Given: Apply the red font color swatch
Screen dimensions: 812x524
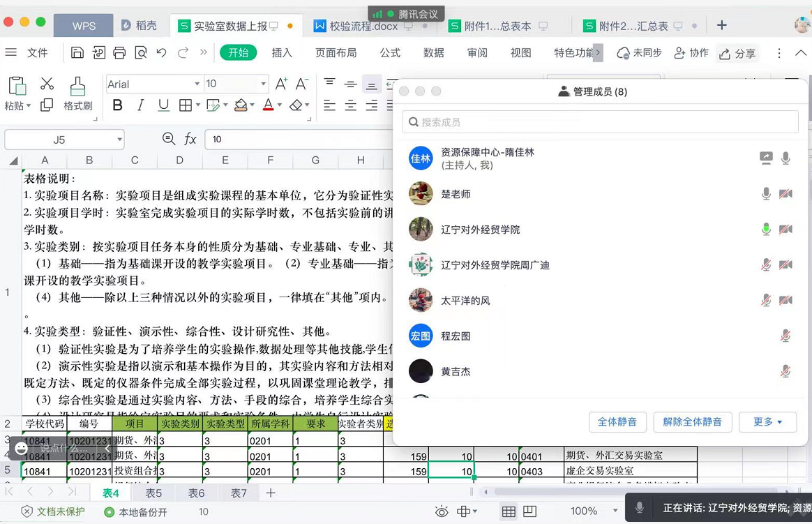Looking at the screenshot, I should 269,105.
